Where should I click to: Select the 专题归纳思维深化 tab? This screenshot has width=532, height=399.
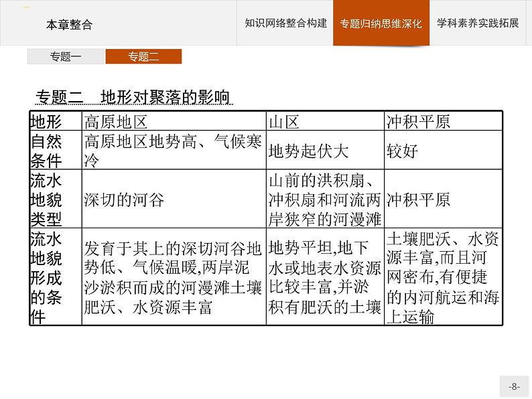(x=381, y=23)
